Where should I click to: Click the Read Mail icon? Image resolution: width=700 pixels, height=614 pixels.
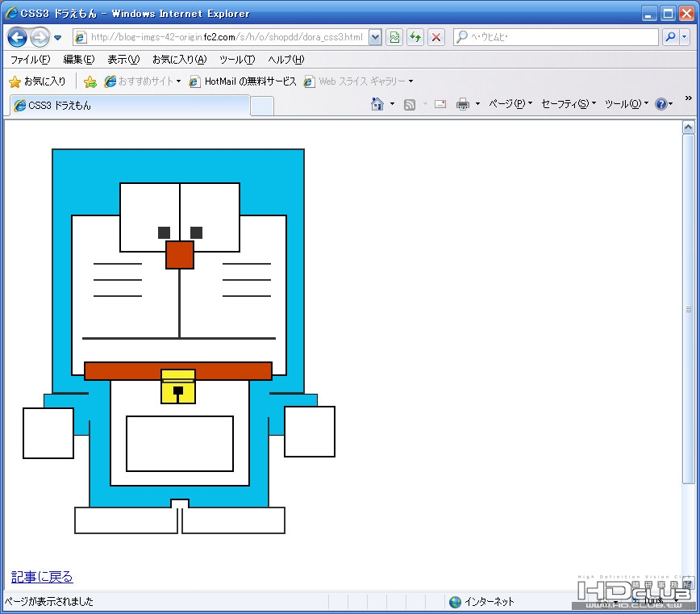pos(440,104)
